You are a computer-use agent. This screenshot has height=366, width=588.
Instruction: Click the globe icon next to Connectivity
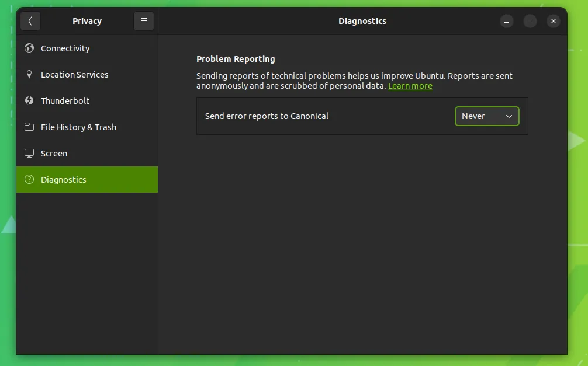(x=29, y=48)
